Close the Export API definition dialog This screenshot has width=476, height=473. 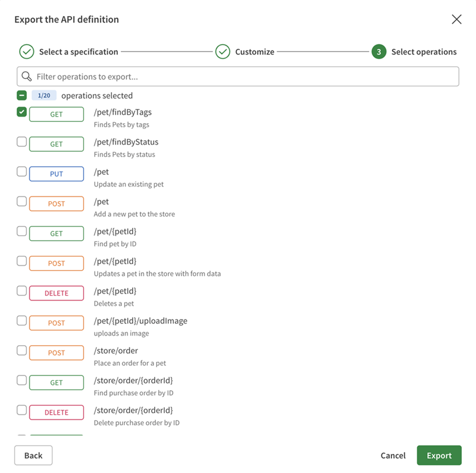coord(456,19)
